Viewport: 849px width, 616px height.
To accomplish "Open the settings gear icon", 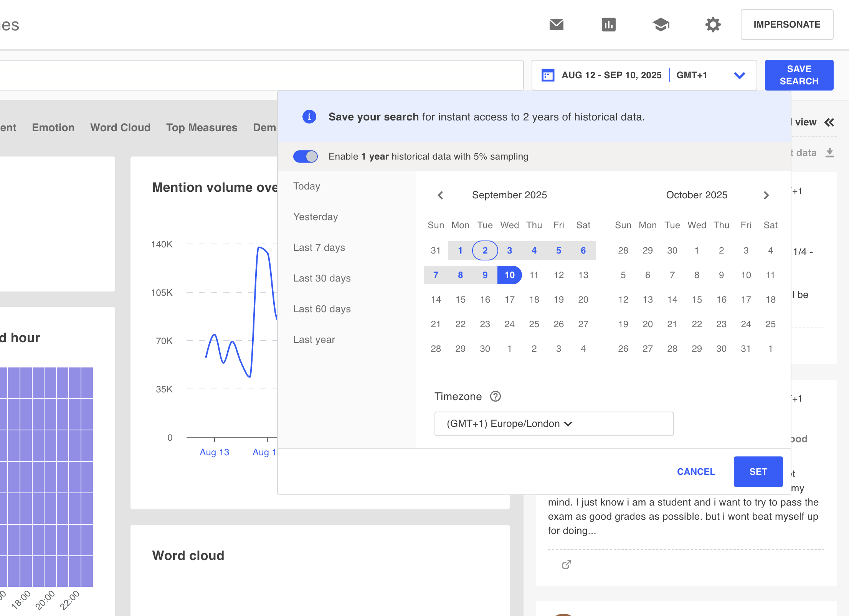I will (713, 25).
